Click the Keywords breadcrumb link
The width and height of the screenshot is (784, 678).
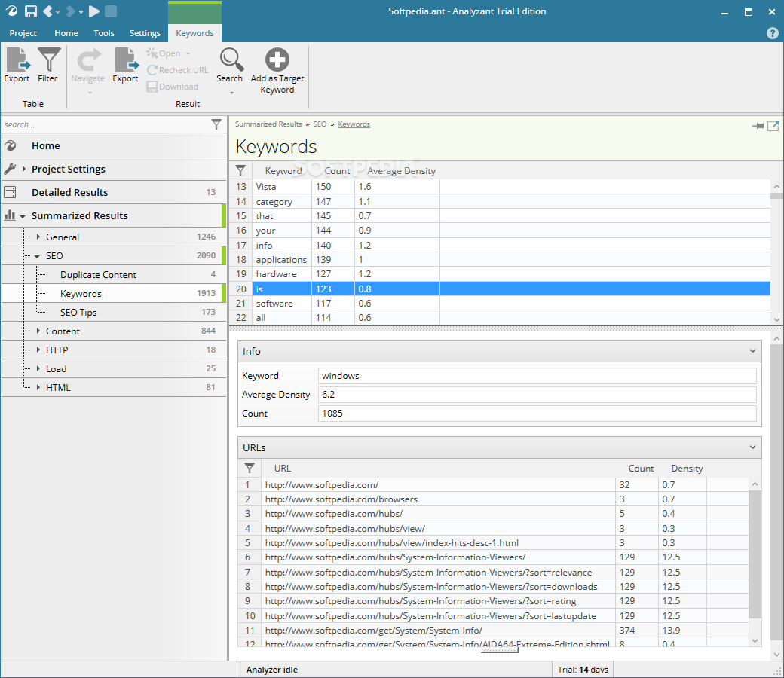(x=354, y=124)
